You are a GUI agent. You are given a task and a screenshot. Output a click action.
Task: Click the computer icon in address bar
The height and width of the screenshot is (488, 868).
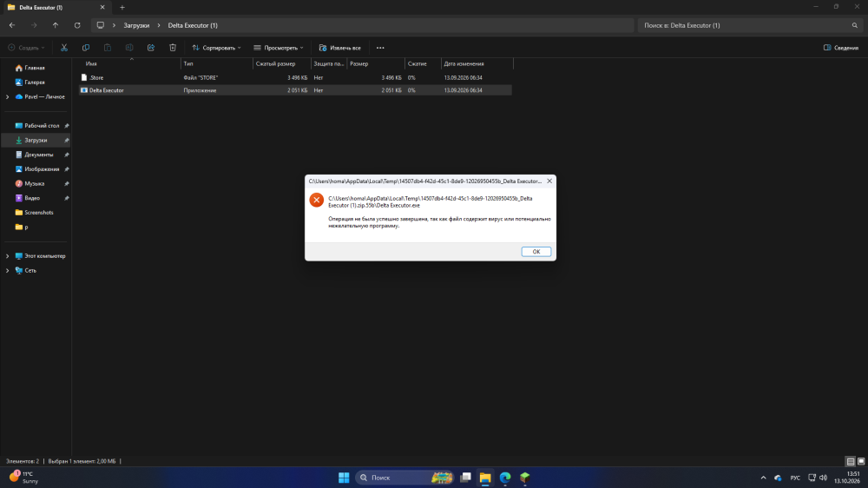(x=100, y=25)
